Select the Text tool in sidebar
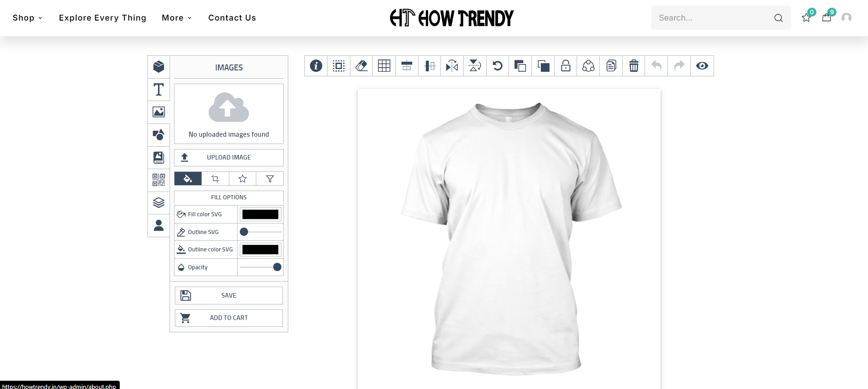This screenshot has height=389, width=868. pyautogui.click(x=159, y=90)
